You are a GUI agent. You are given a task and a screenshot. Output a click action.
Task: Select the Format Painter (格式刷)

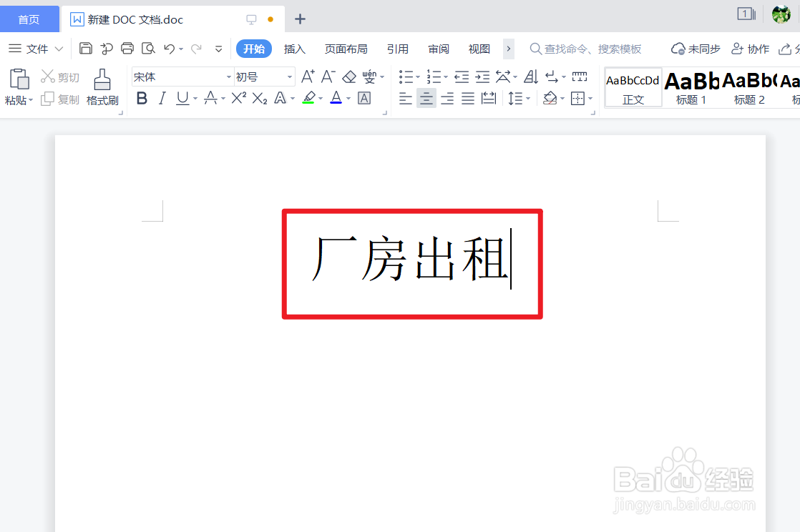102,87
